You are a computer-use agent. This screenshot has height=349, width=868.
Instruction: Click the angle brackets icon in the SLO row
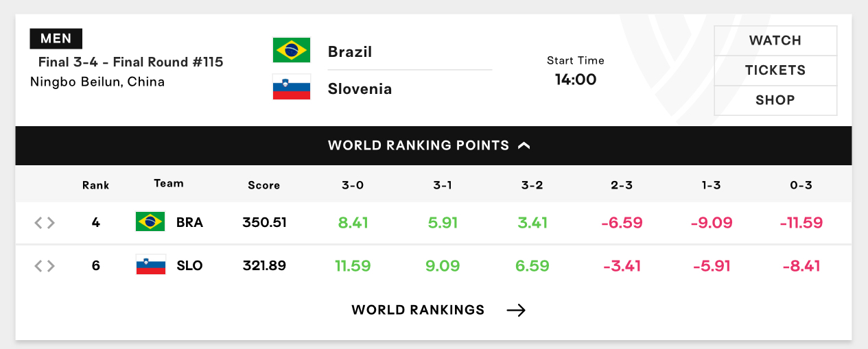pyautogui.click(x=45, y=266)
